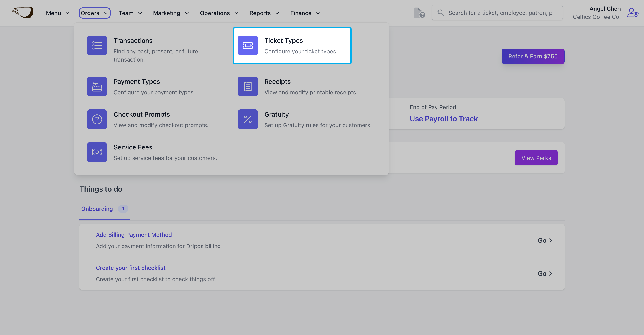The height and width of the screenshot is (335, 644).
Task: Click the Ticket Types ticket icon
Action: tap(248, 45)
